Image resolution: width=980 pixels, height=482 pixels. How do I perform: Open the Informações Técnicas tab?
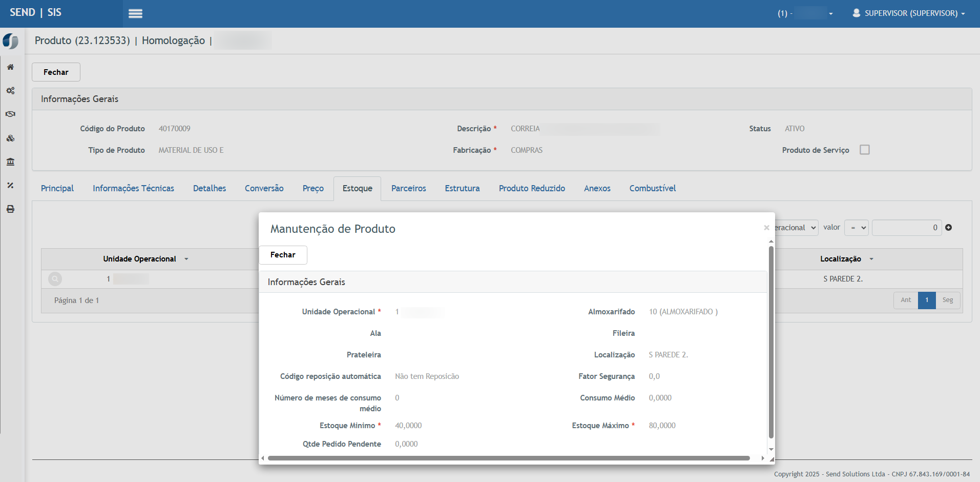pos(133,188)
